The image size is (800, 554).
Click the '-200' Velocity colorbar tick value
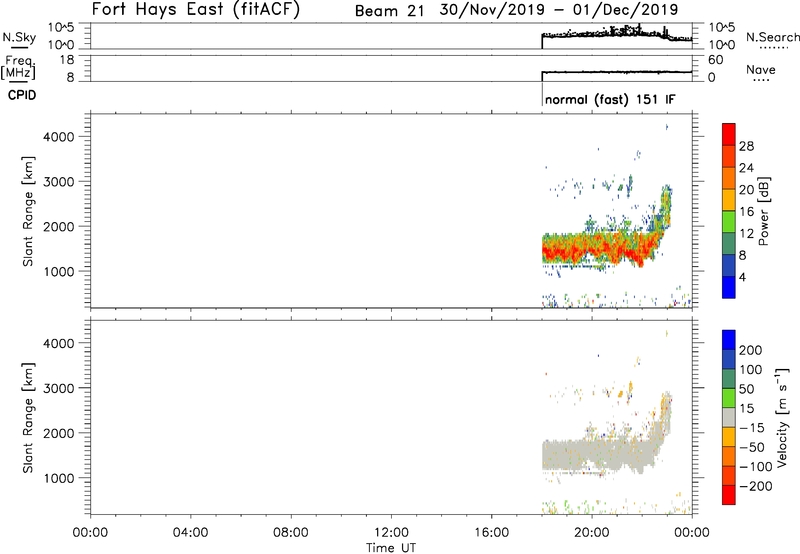(756, 486)
